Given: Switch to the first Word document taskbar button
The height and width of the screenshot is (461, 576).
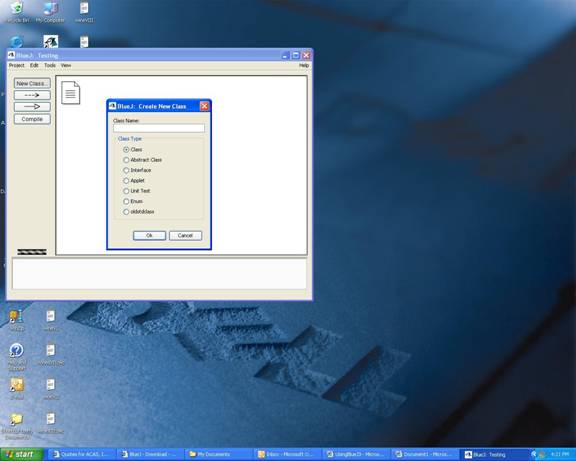Looking at the screenshot, I should pyautogui.click(x=82, y=454).
